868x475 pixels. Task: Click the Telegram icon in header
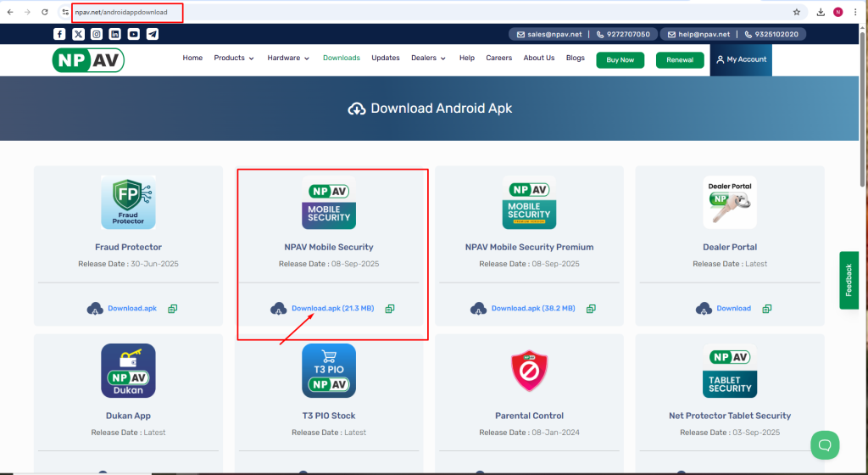tap(153, 34)
